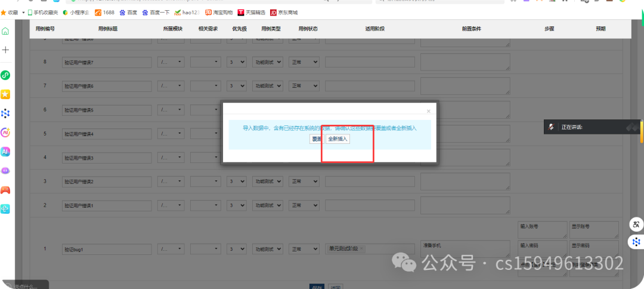
Task: Remove the 单元测试阶段 tag with its x
Action: (361, 249)
